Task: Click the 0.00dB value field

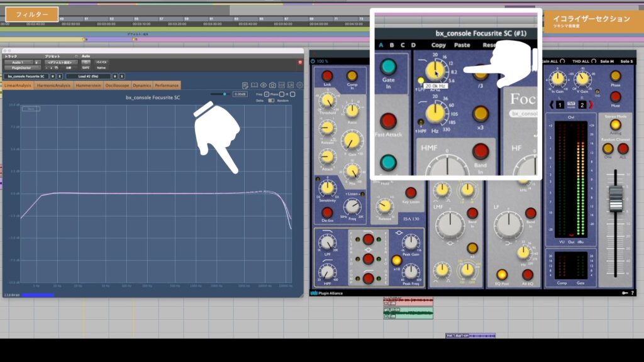Action: [x=240, y=94]
